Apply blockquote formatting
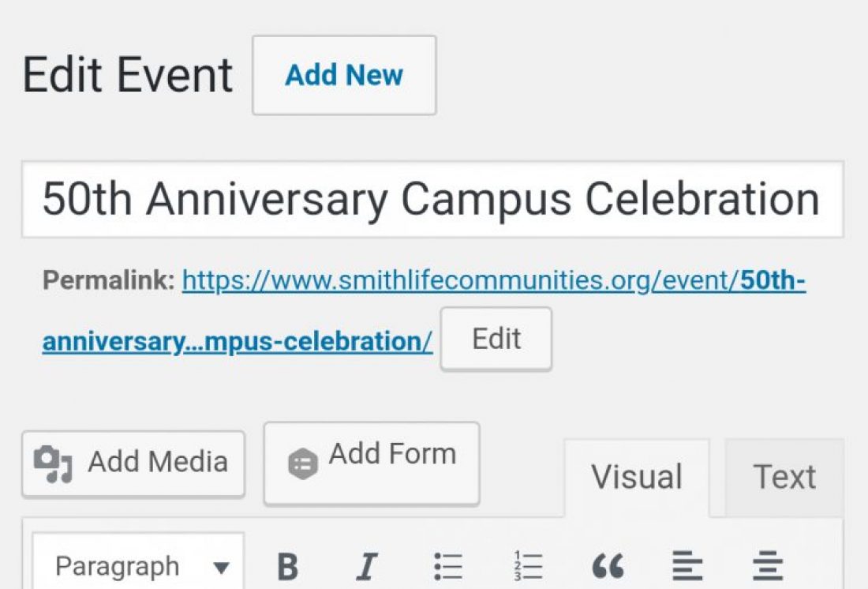Viewport: 868px width, 589px height. point(607,566)
